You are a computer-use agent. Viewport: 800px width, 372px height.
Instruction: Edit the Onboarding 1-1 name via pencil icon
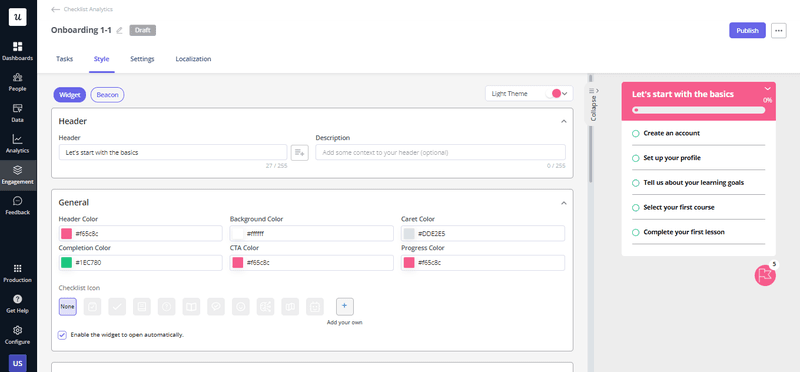click(x=119, y=31)
